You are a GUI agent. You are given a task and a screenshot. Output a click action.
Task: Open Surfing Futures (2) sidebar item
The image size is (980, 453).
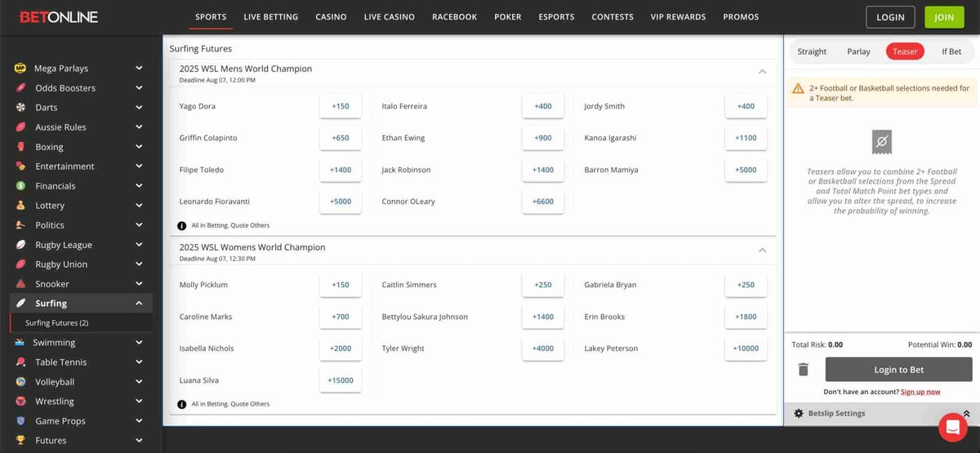click(x=81, y=323)
